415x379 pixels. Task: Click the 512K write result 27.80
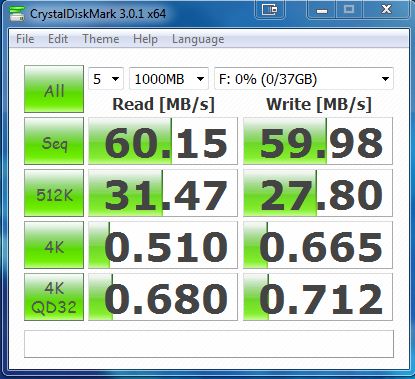(x=318, y=193)
